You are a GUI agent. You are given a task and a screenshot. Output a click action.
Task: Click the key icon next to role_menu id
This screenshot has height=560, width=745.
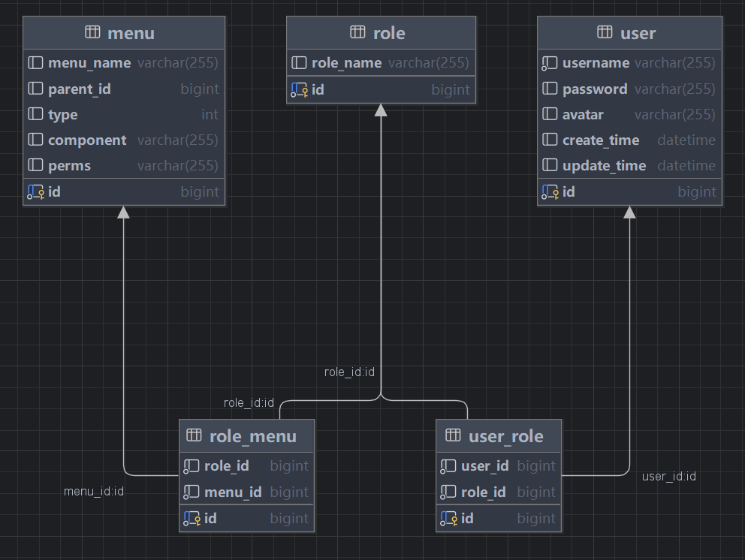(191, 518)
